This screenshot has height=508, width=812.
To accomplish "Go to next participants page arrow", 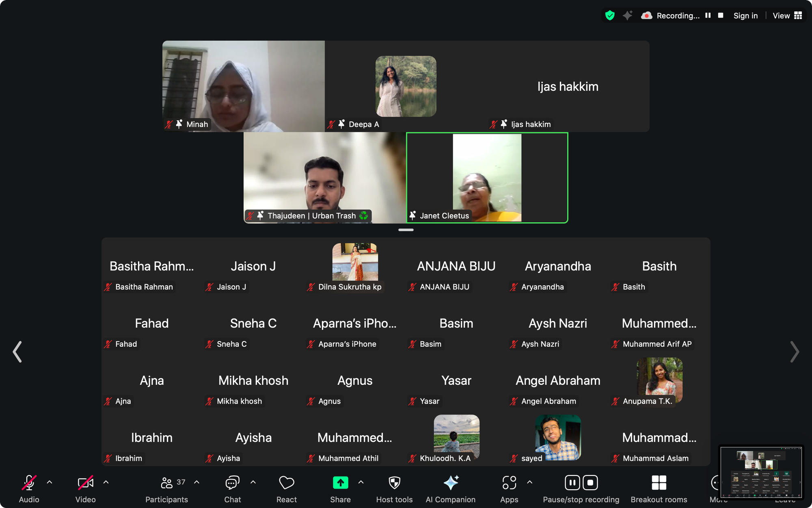I will point(795,352).
